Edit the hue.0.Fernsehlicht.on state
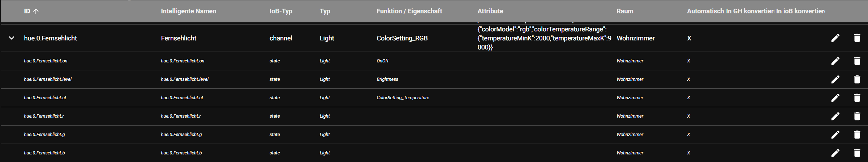 pyautogui.click(x=835, y=61)
